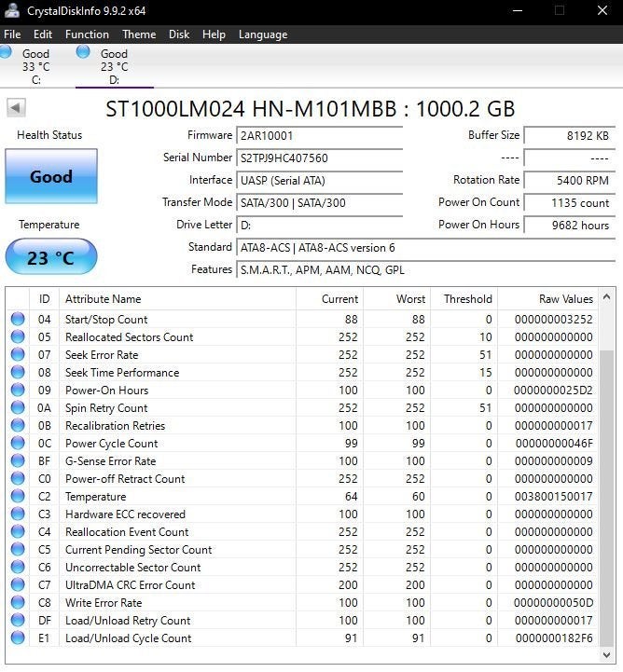Click raw value 00000000050D in Write Error Rate
Screen dimensions: 623x672
553,603
